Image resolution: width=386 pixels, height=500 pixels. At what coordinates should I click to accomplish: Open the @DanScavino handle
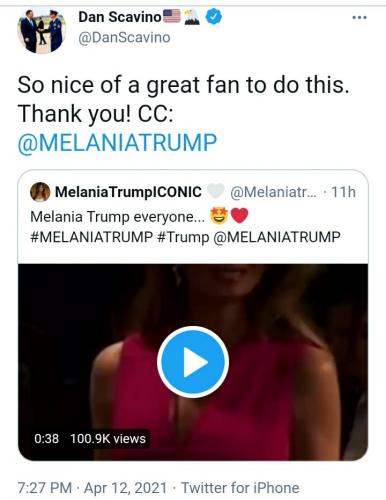(x=124, y=37)
